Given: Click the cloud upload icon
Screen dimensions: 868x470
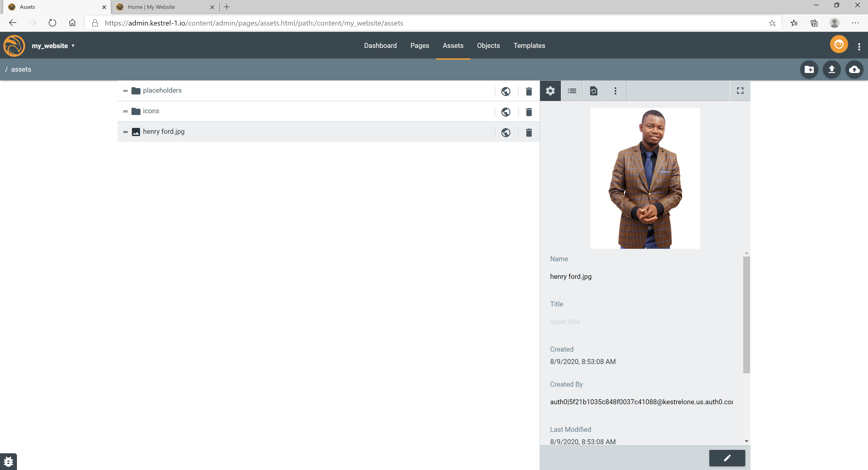Looking at the screenshot, I should tap(854, 69).
